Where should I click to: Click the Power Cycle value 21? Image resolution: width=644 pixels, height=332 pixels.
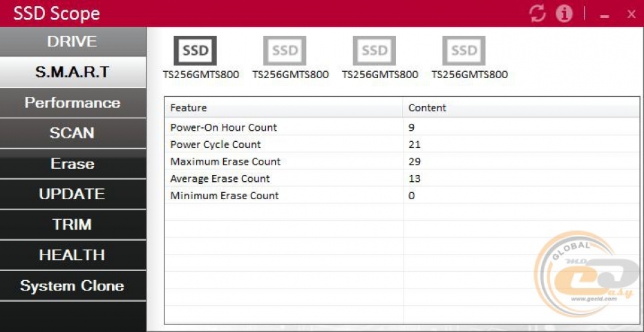click(415, 145)
